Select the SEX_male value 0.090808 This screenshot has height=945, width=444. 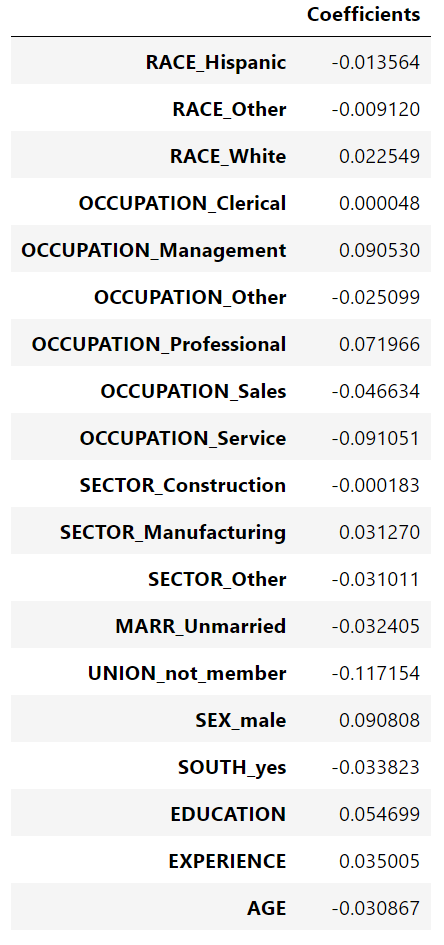380,720
